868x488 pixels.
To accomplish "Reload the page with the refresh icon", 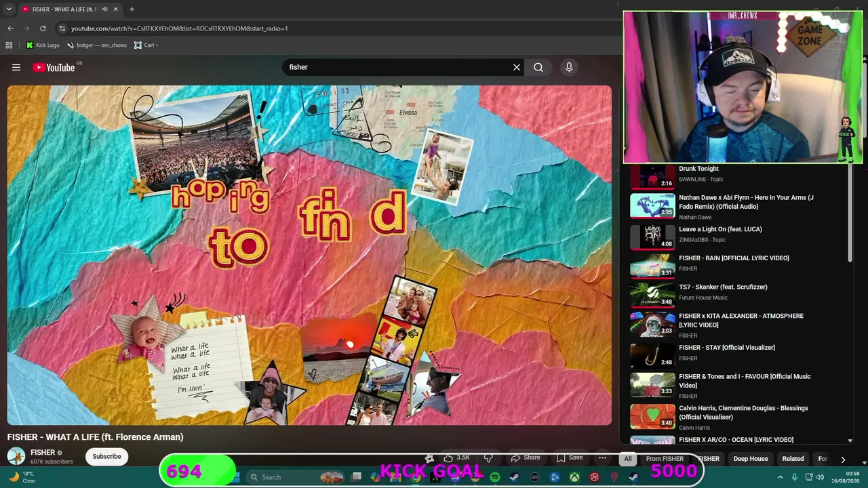I will click(43, 28).
